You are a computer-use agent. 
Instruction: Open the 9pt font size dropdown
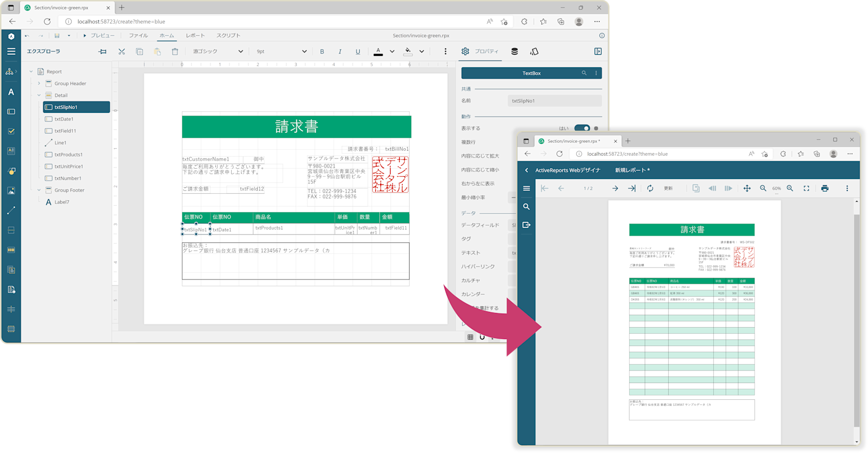pyautogui.click(x=282, y=52)
